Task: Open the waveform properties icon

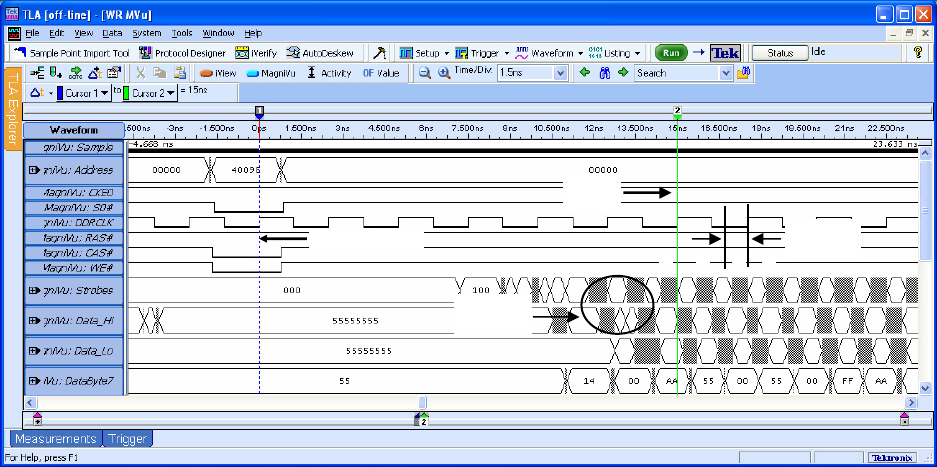Action: coord(114,73)
